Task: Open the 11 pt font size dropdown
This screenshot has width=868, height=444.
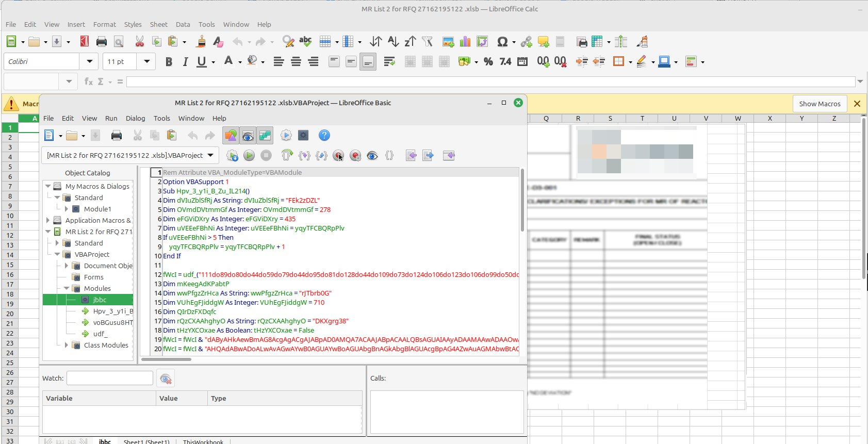Action: click(x=146, y=61)
